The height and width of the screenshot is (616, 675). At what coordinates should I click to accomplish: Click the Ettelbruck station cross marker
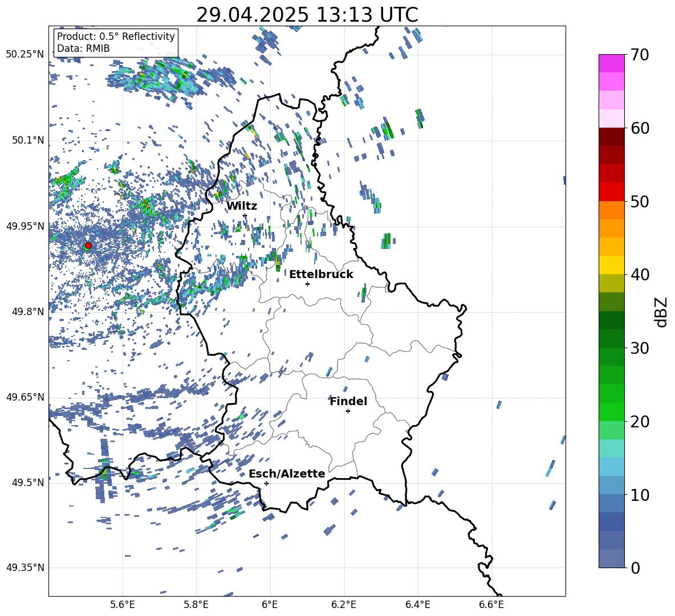click(x=307, y=284)
